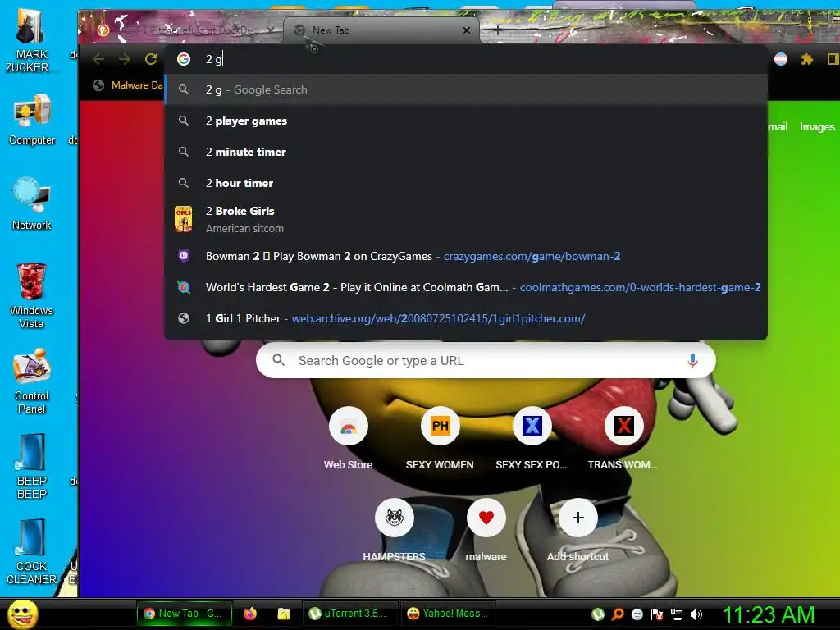
Task: Click the smiley Start button on taskbar
Action: [x=23, y=614]
